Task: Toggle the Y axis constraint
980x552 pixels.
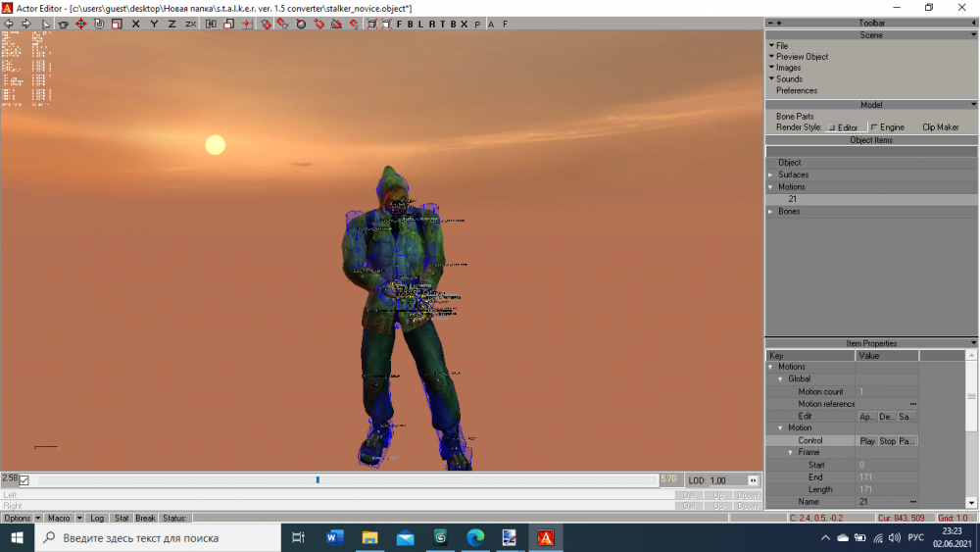Action: [x=154, y=24]
